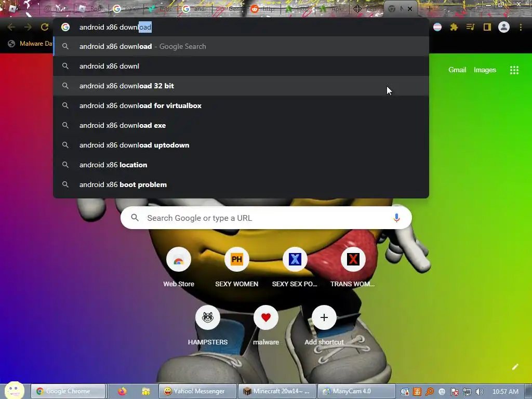Switch to the tab with green-blue icon after 'hav'

[x=161, y=9]
